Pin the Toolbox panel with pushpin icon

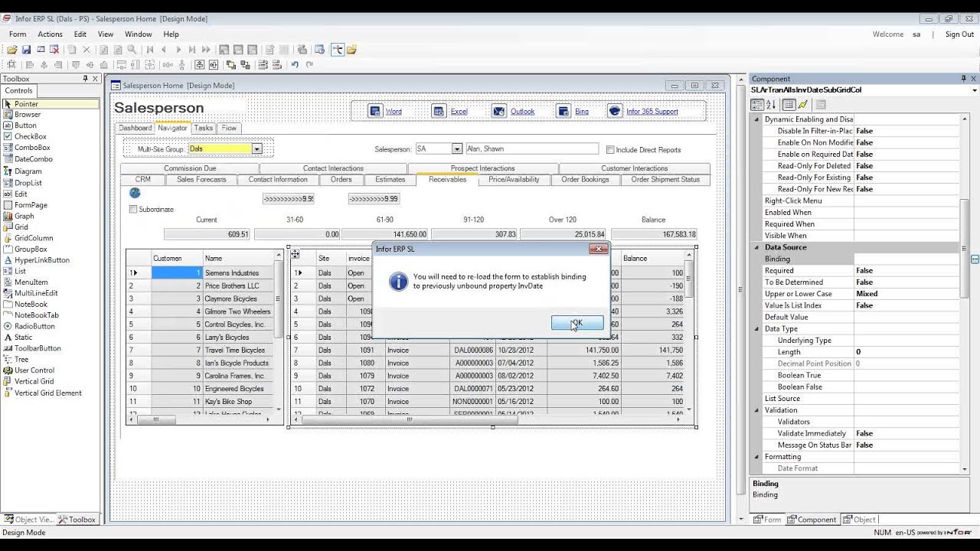(85, 79)
